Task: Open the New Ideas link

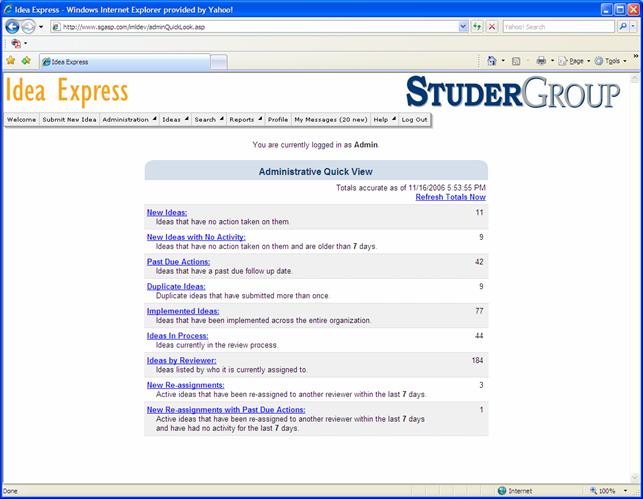Action: pos(167,213)
